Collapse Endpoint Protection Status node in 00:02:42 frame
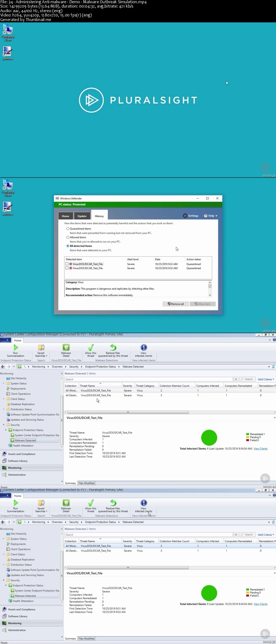276x644 pixels. point(6,430)
